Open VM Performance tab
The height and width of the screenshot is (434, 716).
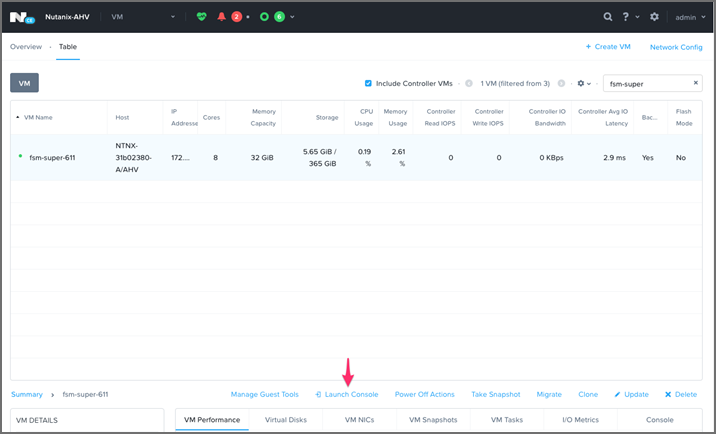pos(212,419)
